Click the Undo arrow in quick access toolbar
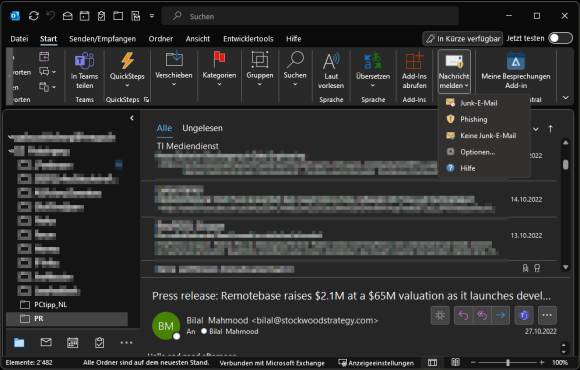The width and height of the screenshot is (580, 370). click(x=51, y=16)
